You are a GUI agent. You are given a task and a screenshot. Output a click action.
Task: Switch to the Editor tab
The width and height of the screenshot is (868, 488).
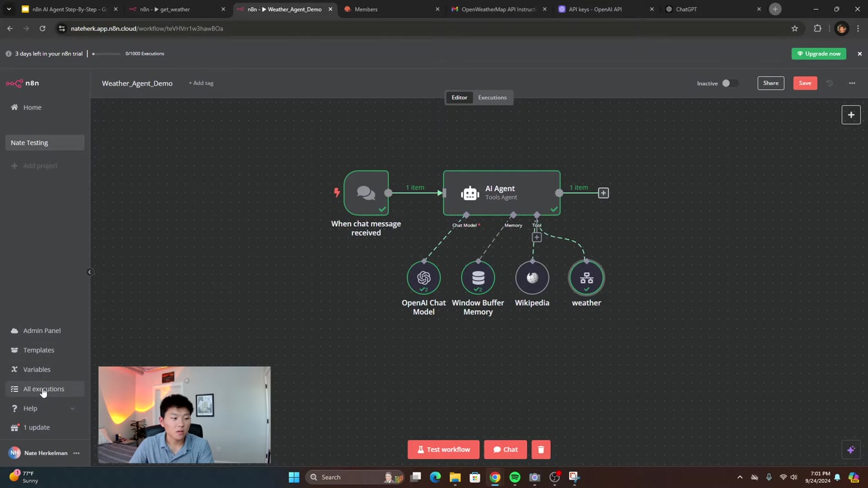459,97
